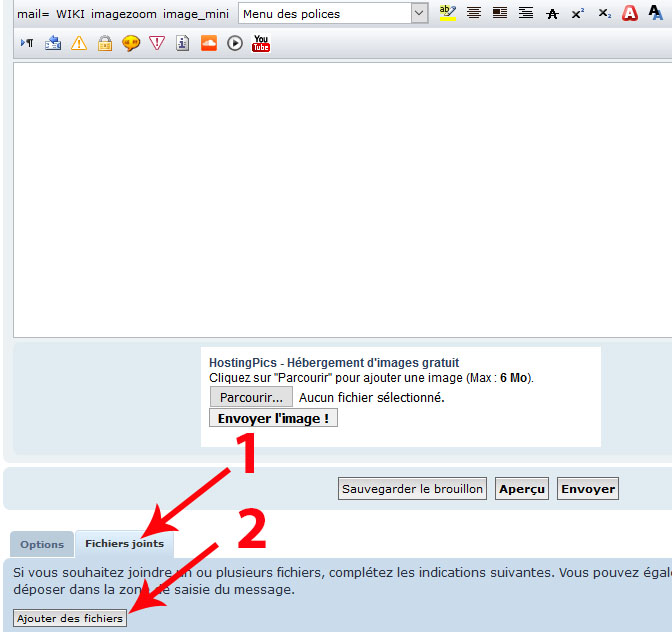Open the red font color A icon
The width and height of the screenshot is (672, 632).
tap(630, 14)
